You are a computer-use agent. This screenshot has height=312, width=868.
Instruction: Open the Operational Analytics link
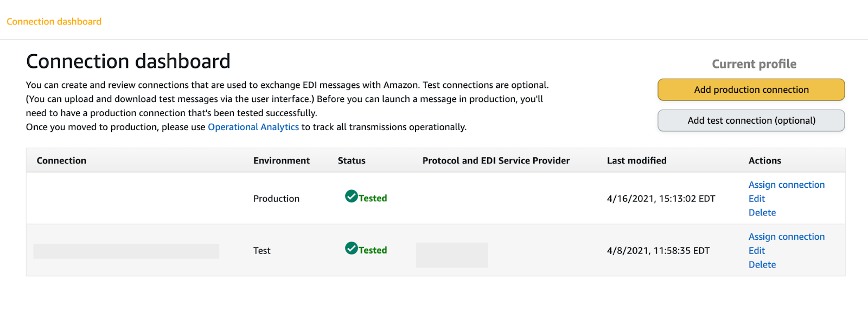pos(253,127)
